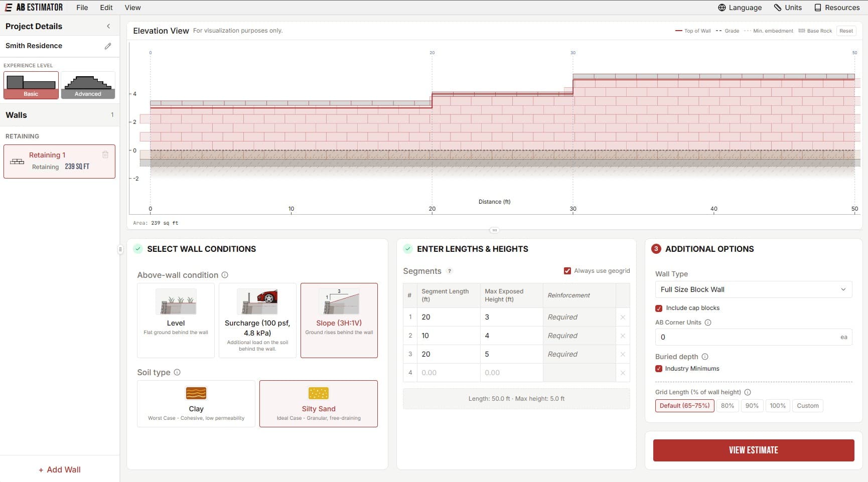Image resolution: width=868 pixels, height=482 pixels.
Task: Toggle Industry Minimums checkbox
Action: click(x=659, y=369)
